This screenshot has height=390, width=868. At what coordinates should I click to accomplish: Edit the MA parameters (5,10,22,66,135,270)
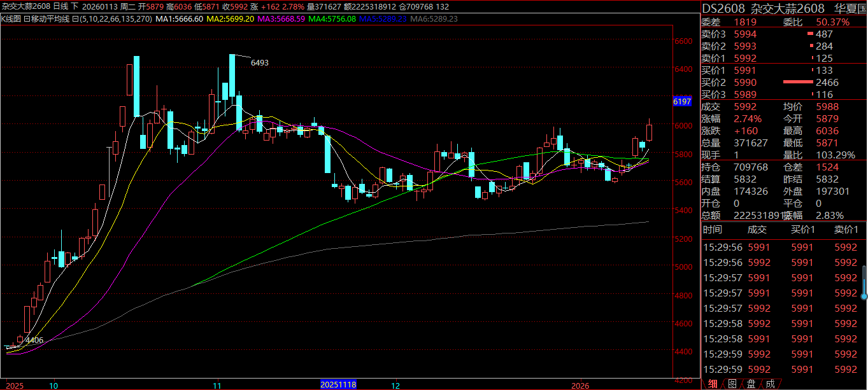tap(116, 19)
